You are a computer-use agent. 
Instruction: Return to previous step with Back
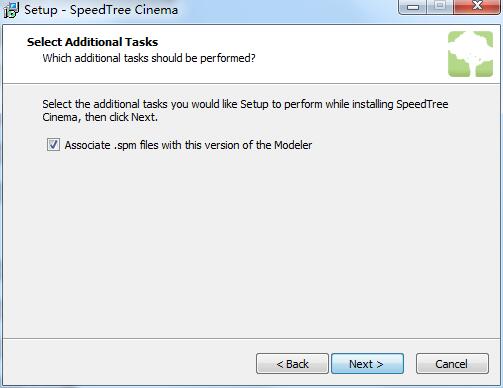point(292,364)
